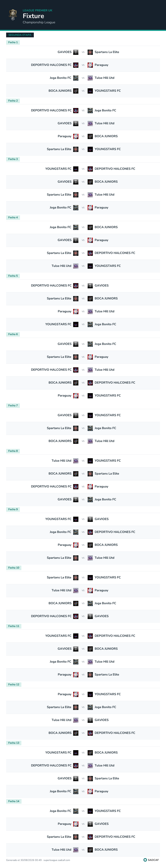The image size is (166, 868).
Task: Click the 'vs' of GAVIOES–YOUNGSTARS FC in Fecha 7
Action: click(x=83, y=415)
